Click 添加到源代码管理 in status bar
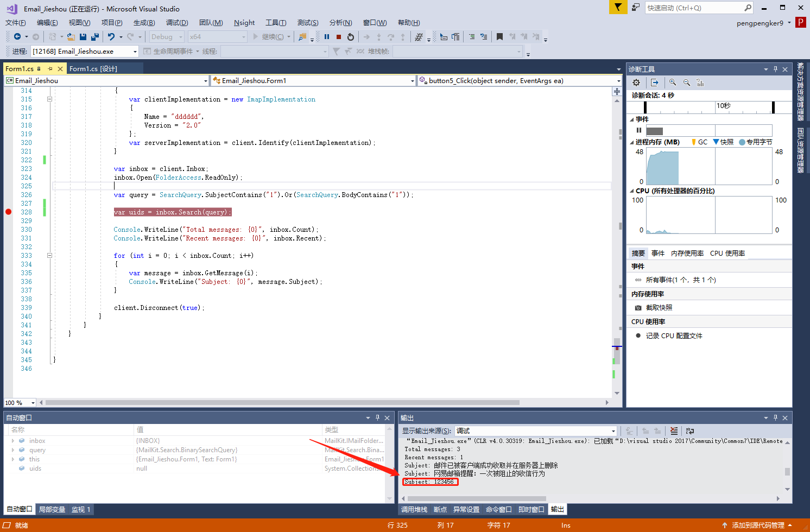This screenshot has height=532, width=810. point(758,525)
